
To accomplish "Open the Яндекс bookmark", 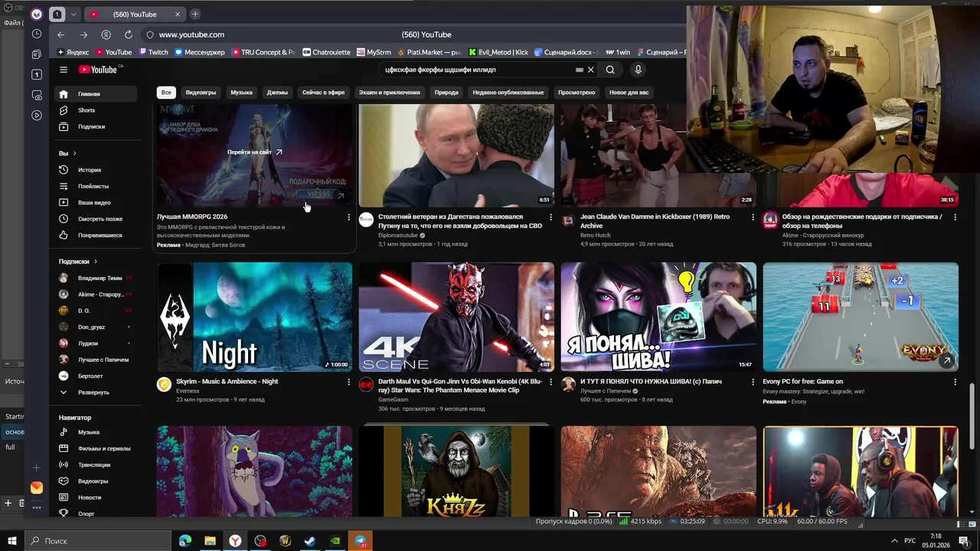I will [x=73, y=52].
